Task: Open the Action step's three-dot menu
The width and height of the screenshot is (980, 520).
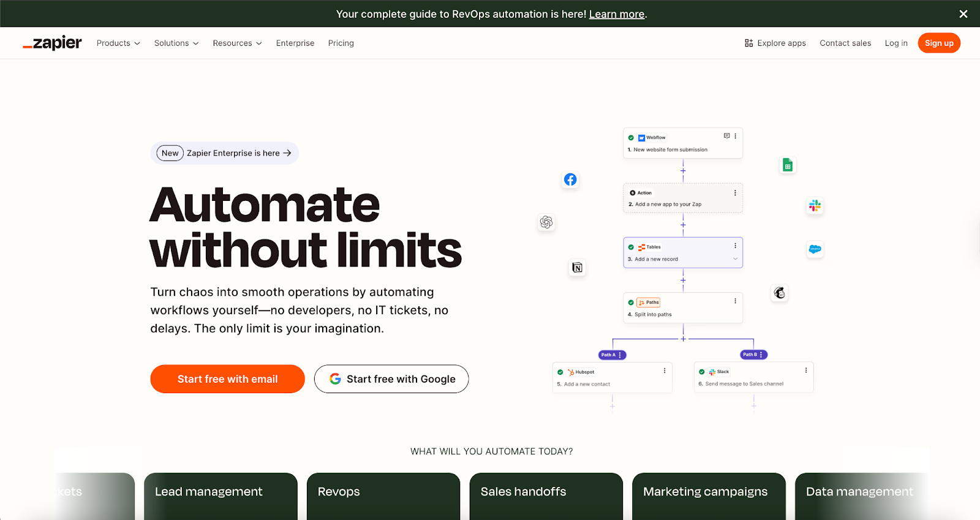Action: [735, 193]
